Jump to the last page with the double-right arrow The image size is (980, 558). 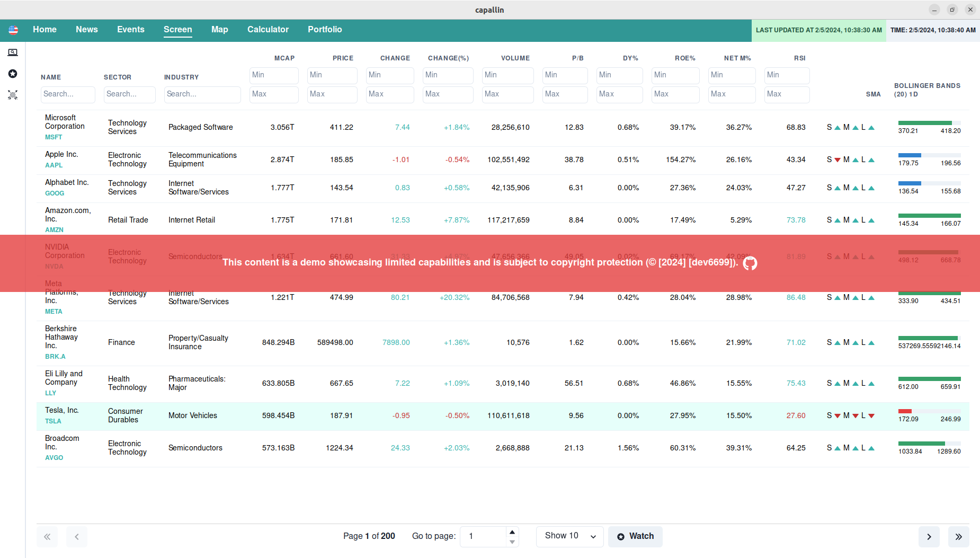coord(958,537)
